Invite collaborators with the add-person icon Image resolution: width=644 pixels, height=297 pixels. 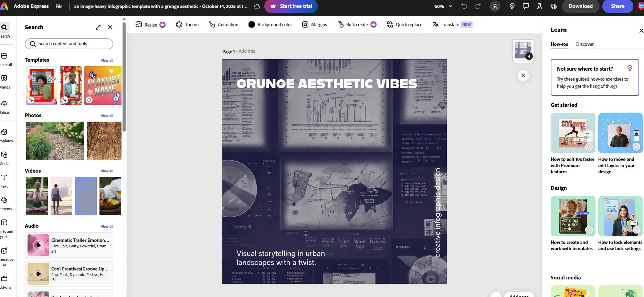click(495, 6)
